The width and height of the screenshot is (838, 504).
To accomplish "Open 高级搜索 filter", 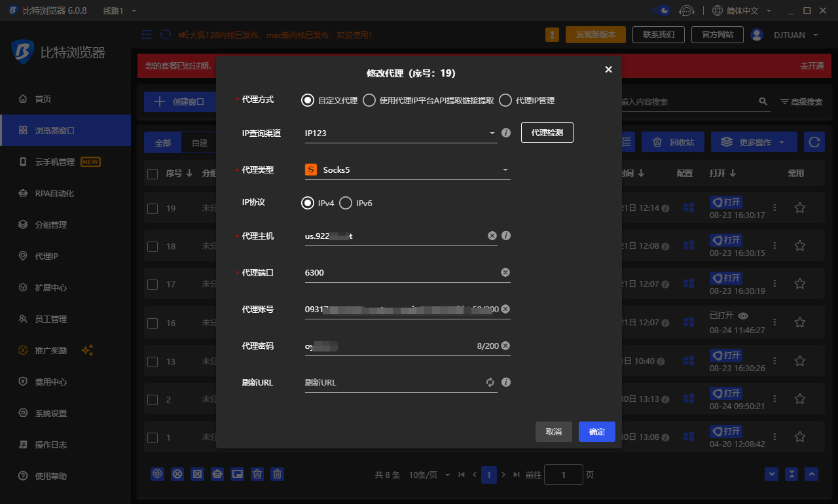I will click(x=801, y=102).
